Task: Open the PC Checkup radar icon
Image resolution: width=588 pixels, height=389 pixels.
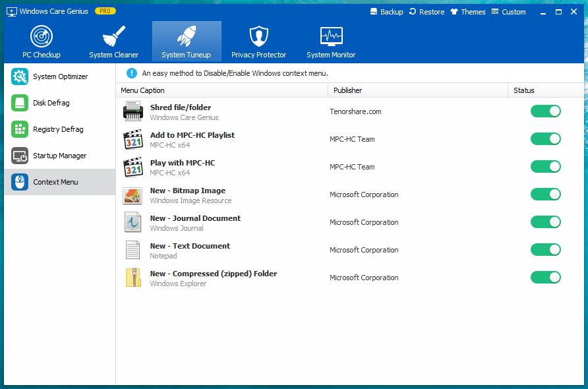Action: 42,36
